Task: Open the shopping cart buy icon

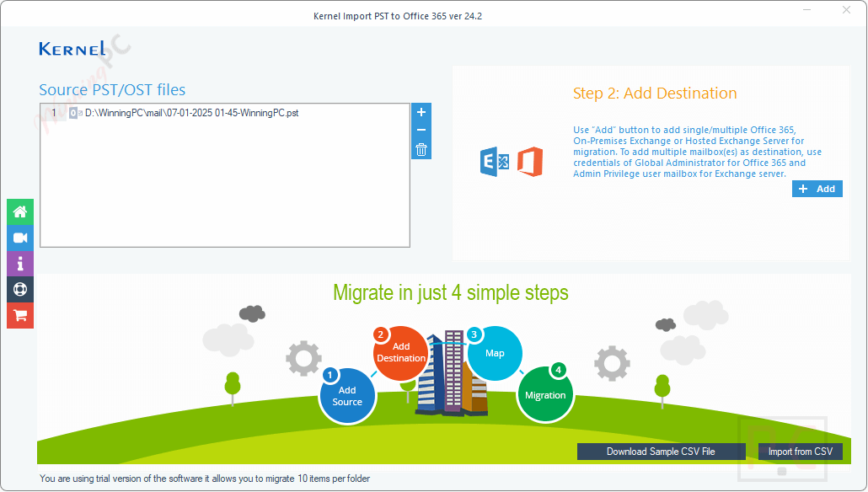Action: coord(20,315)
